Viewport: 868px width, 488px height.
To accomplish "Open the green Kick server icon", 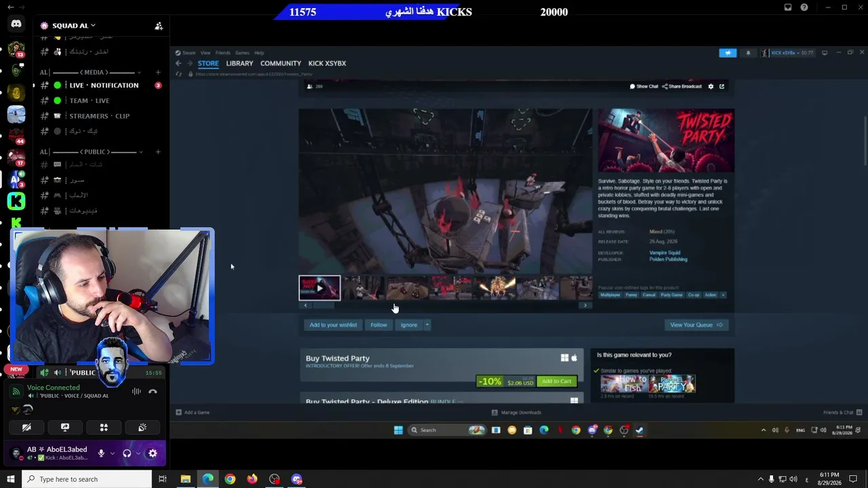I will point(16,201).
